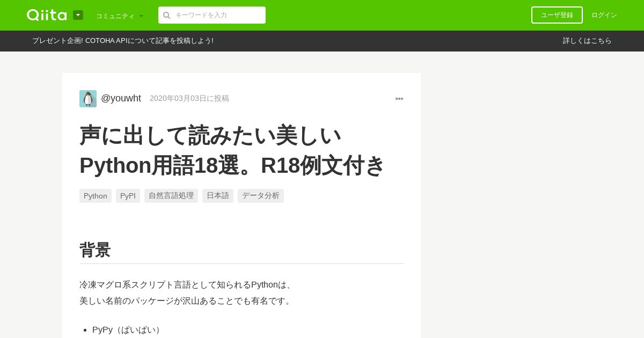Open the article three-dots options menu
Screen dimensions: 644x338
(399, 99)
